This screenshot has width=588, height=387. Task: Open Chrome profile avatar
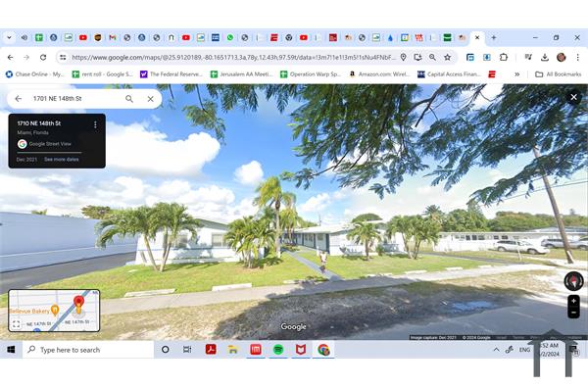coord(561,57)
